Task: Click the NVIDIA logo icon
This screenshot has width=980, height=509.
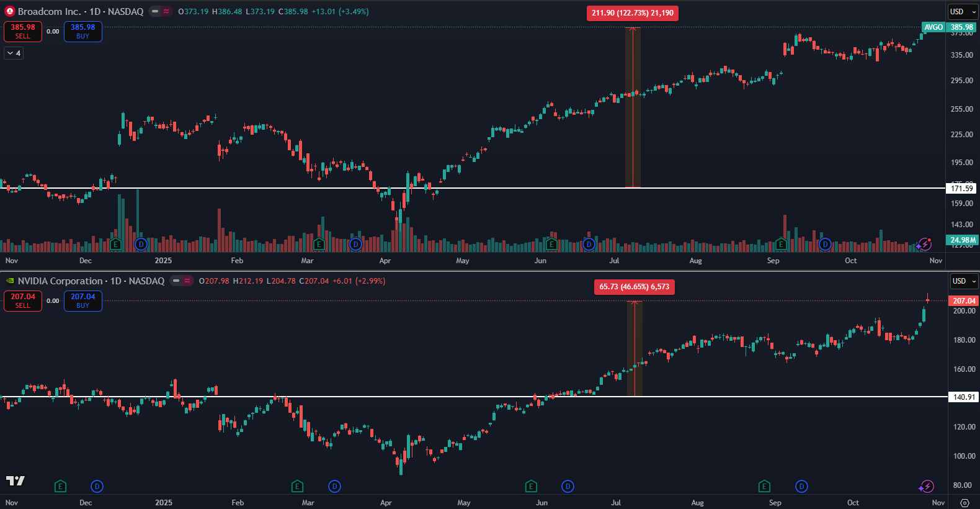Action: click(9, 281)
